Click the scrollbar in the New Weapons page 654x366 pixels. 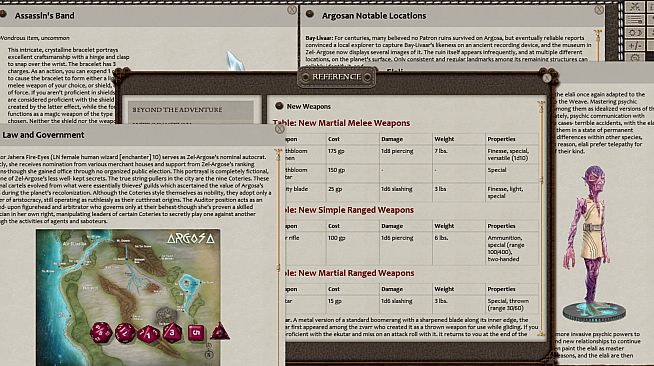(541, 218)
